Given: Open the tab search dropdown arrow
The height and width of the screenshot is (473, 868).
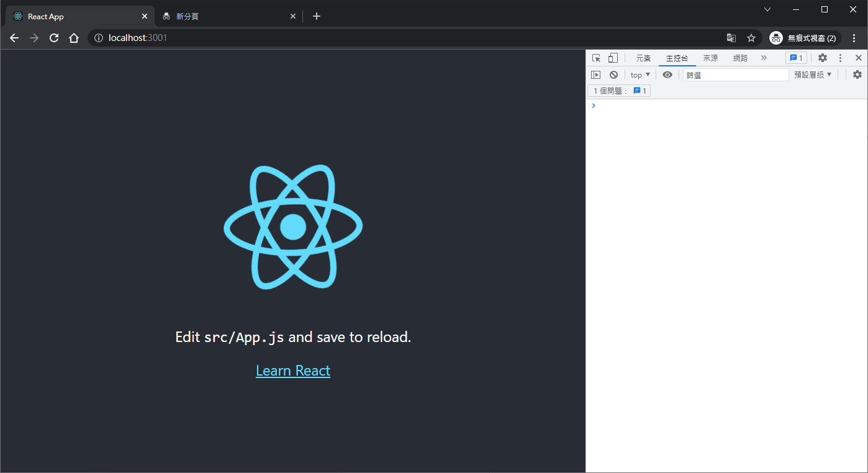Looking at the screenshot, I should (767, 9).
